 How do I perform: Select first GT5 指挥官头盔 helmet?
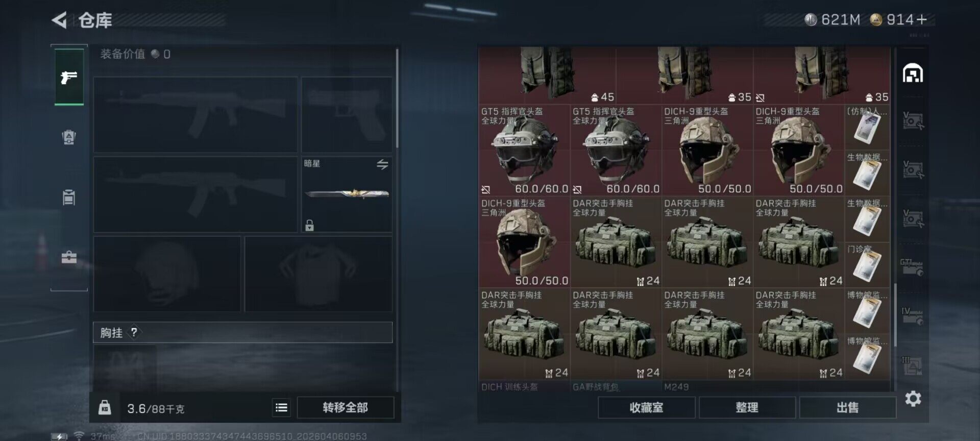click(524, 151)
